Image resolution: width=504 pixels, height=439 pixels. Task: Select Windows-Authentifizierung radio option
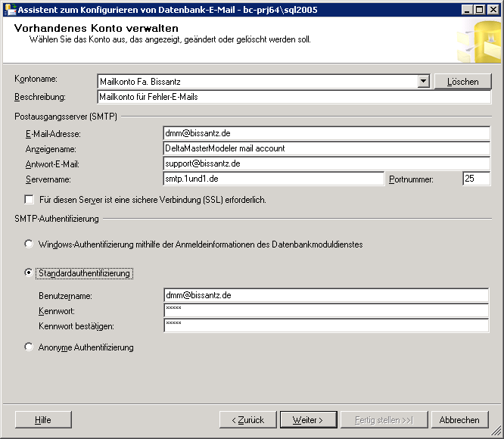click(29, 244)
